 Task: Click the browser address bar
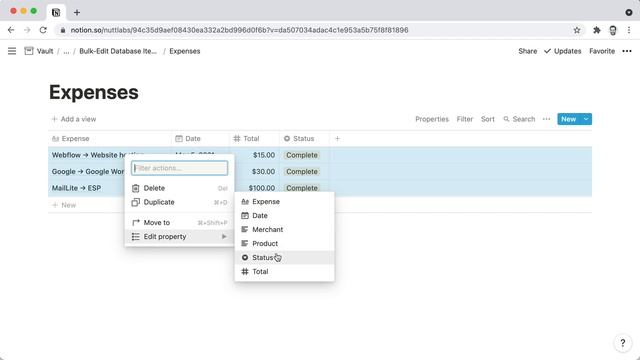click(x=314, y=30)
